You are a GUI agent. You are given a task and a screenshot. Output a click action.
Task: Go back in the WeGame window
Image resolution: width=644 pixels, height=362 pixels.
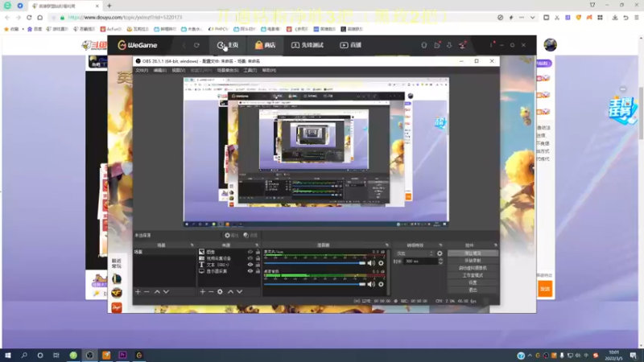184,45
